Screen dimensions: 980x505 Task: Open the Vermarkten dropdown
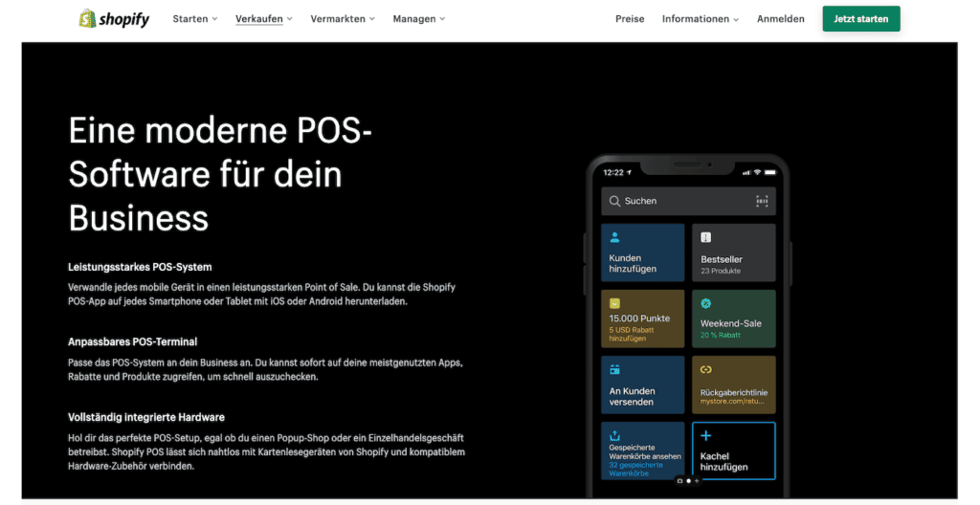(343, 19)
